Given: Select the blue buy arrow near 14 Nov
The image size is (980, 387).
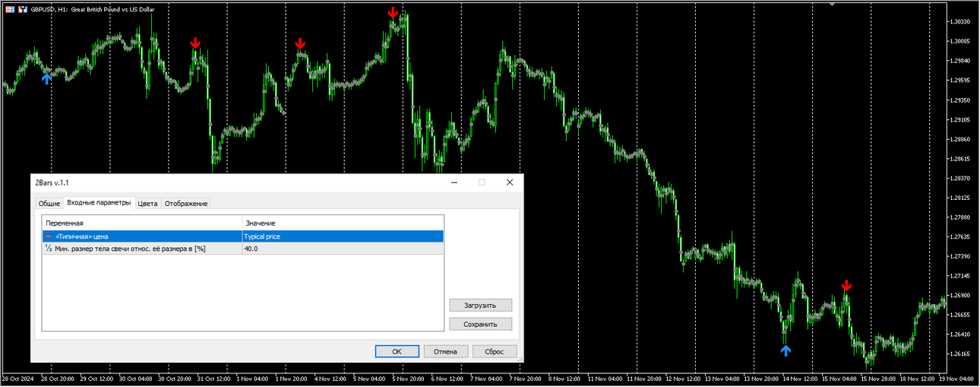Looking at the screenshot, I should pyautogui.click(x=786, y=351).
